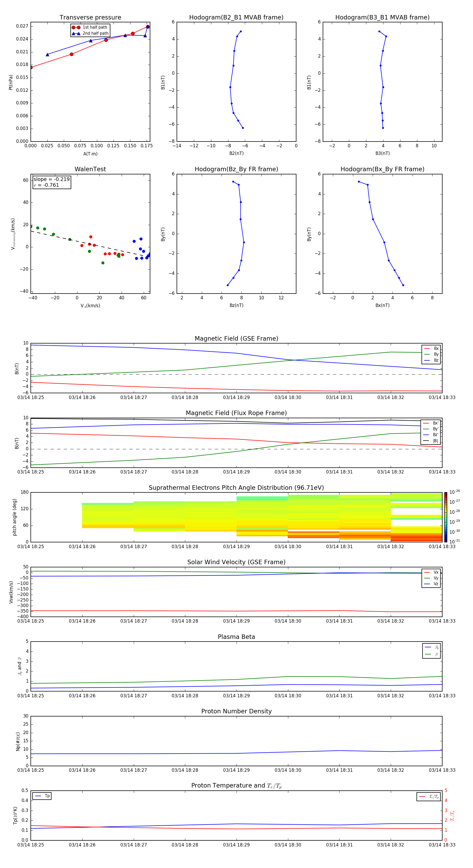Click the Vz entry in velocity legend
473x868 pixels.
click(x=431, y=584)
